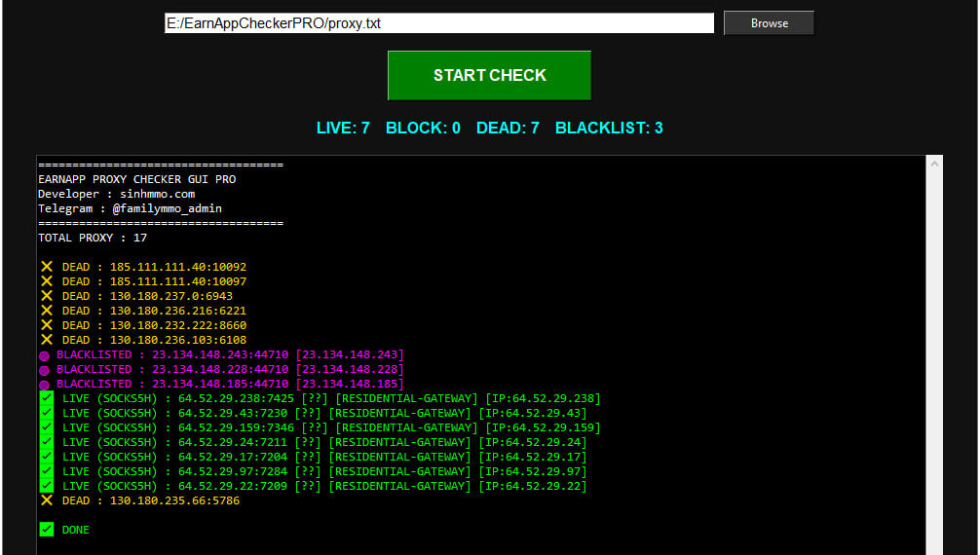Click the log scrollbar up arrow

pos(934,164)
